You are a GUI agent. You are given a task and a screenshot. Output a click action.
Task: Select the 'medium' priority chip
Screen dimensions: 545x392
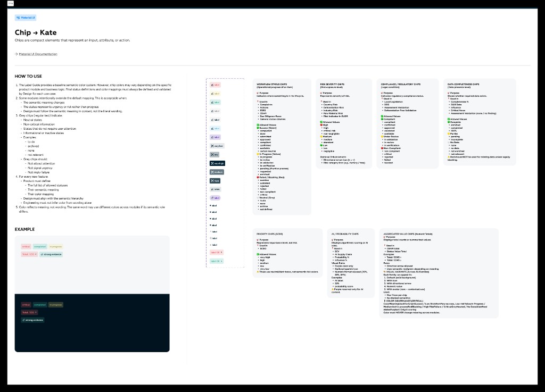pos(217,172)
